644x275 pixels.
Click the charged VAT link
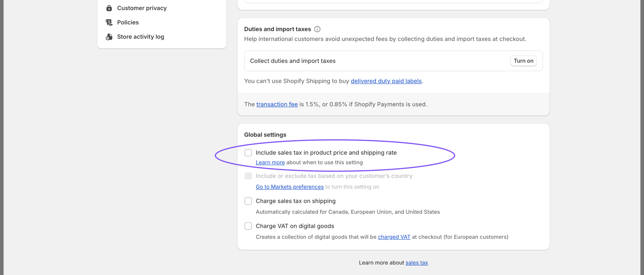click(x=394, y=237)
